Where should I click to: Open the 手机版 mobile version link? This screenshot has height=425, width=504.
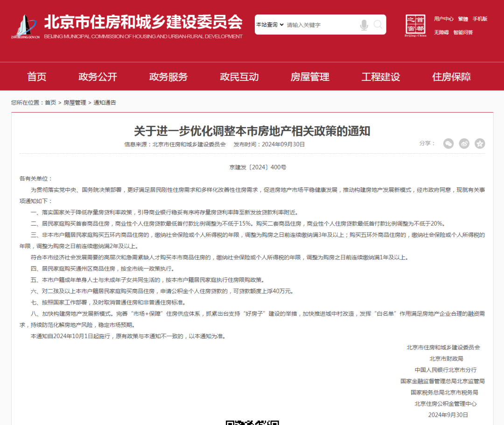tap(480, 19)
